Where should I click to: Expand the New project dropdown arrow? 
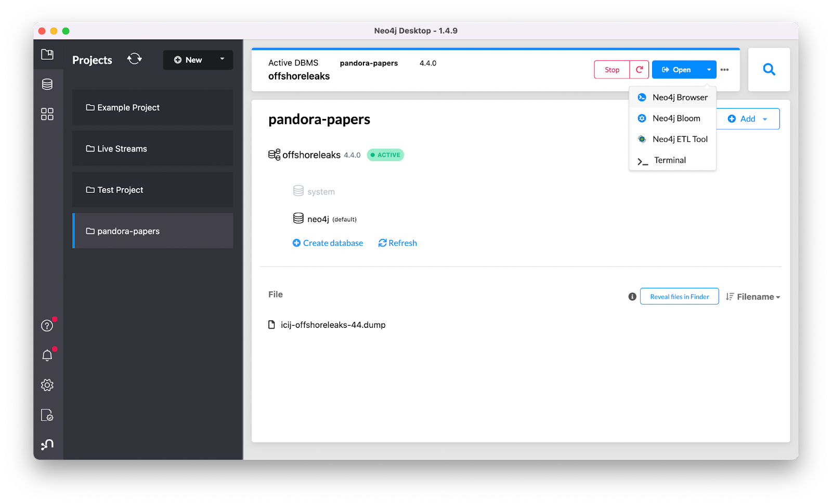click(222, 59)
